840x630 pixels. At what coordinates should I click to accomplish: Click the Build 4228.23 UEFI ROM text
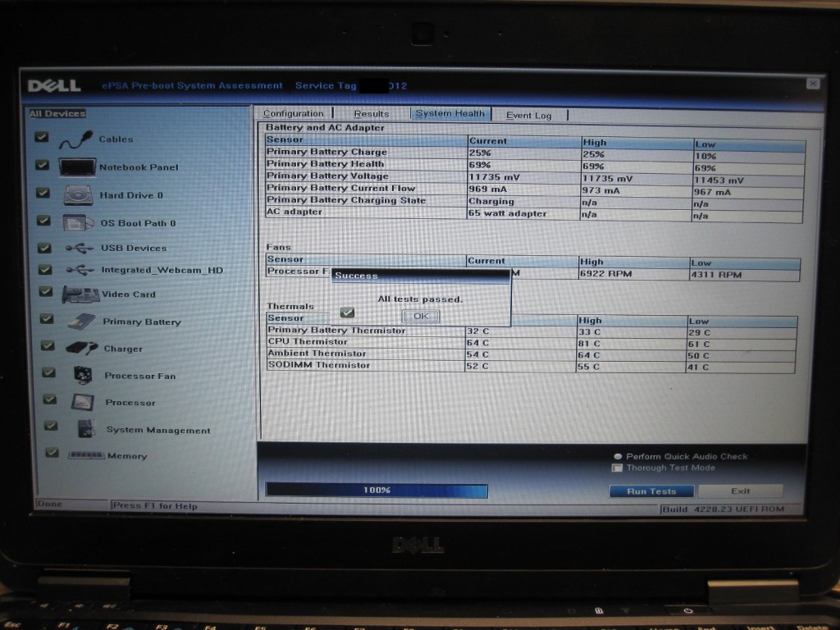(724, 509)
